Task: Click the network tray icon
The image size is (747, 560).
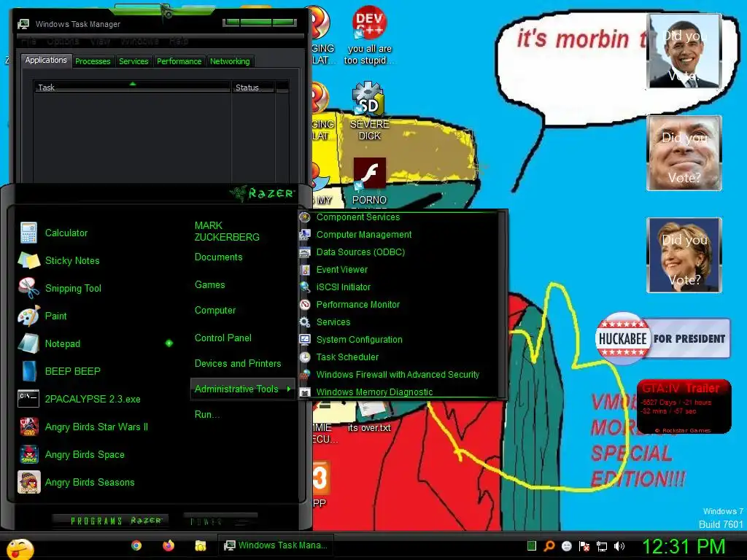Action: (602, 546)
